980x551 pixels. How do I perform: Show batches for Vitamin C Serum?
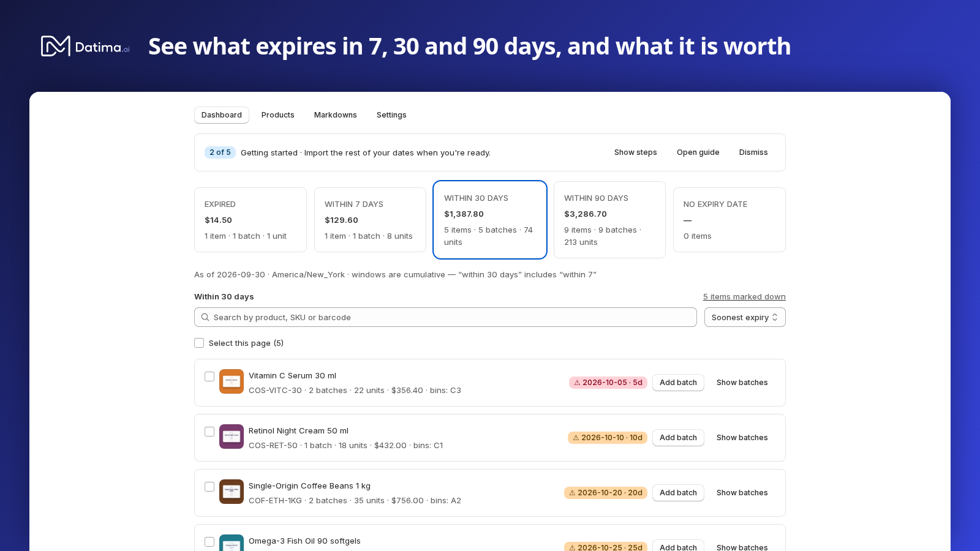[x=742, y=383]
